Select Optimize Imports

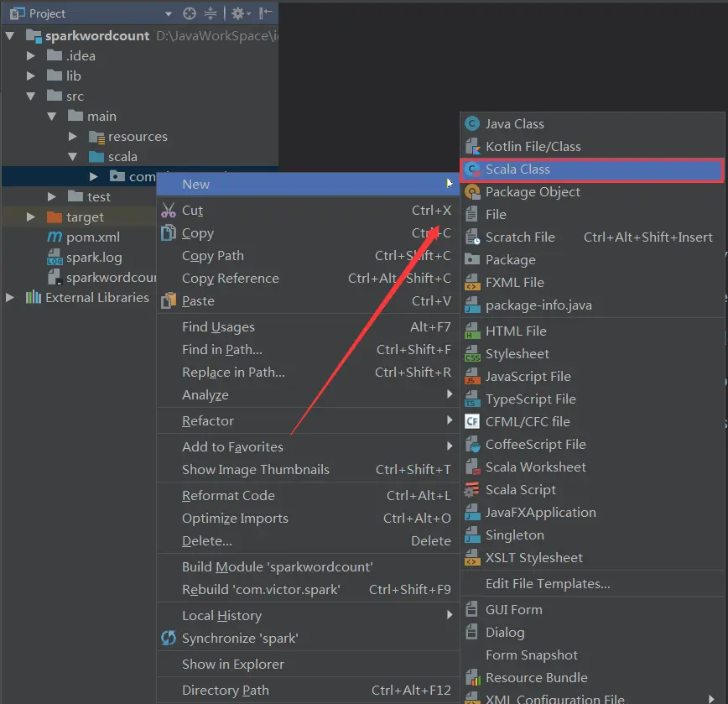coord(308,519)
